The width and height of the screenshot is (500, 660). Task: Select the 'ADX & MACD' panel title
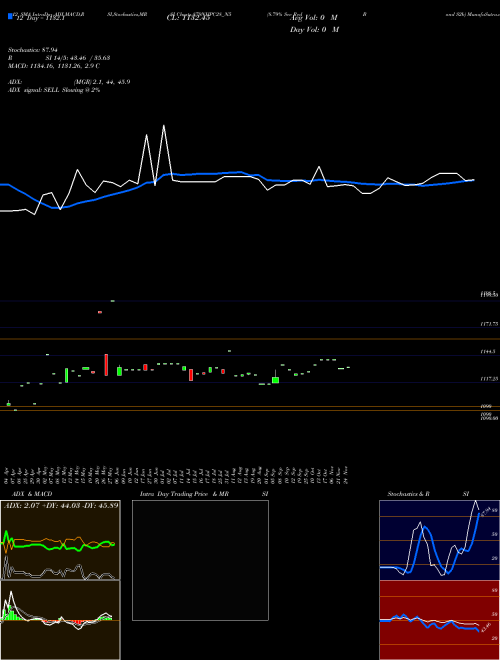pos(32,494)
